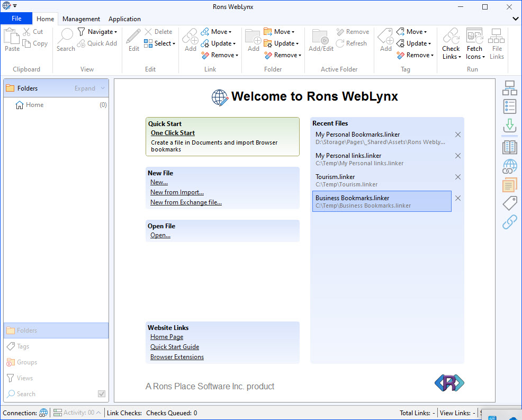Image resolution: width=522 pixels, height=420 pixels.
Task: Switch to the Management ribbon tab
Action: 81,19
